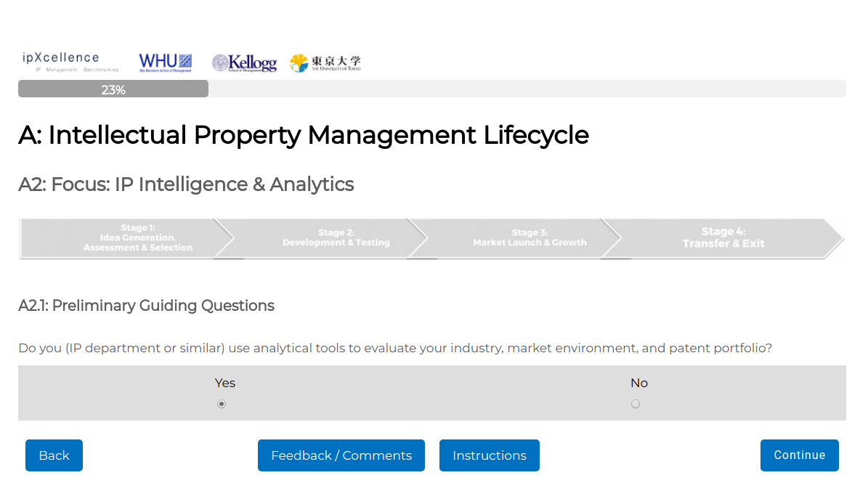Click the heading 'A: Intellectual Property Management Lifecycle'
868x499 pixels.
(304, 135)
